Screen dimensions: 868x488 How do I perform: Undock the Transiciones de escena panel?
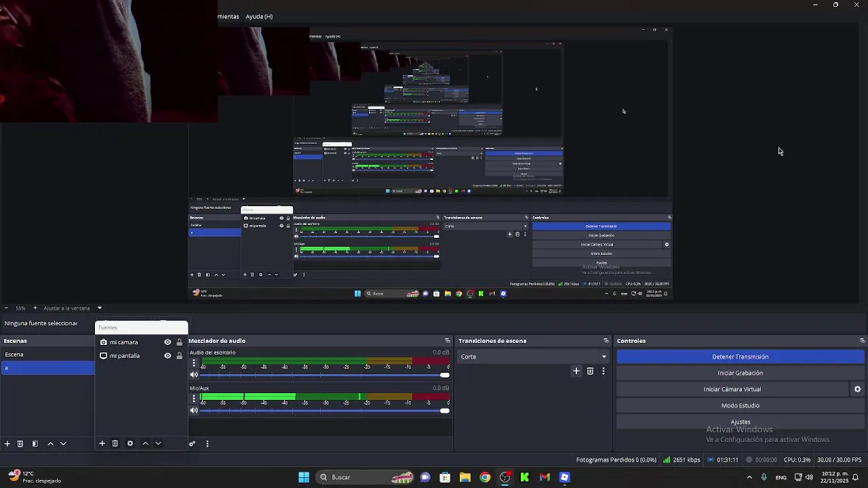(x=606, y=341)
